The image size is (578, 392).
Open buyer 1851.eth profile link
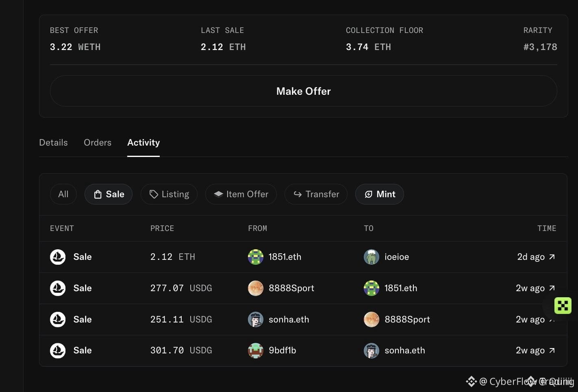401,288
